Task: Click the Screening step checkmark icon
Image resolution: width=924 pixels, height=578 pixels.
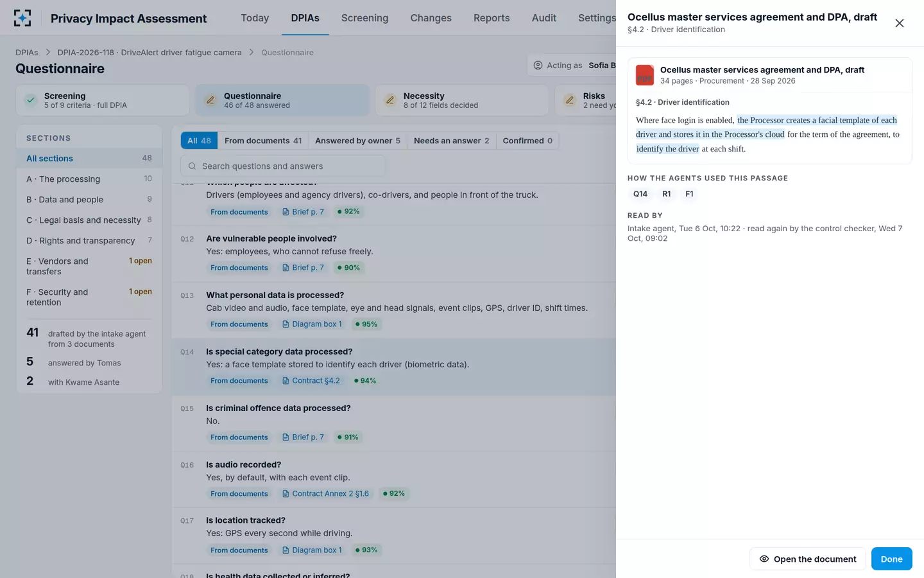Action: pyautogui.click(x=31, y=100)
